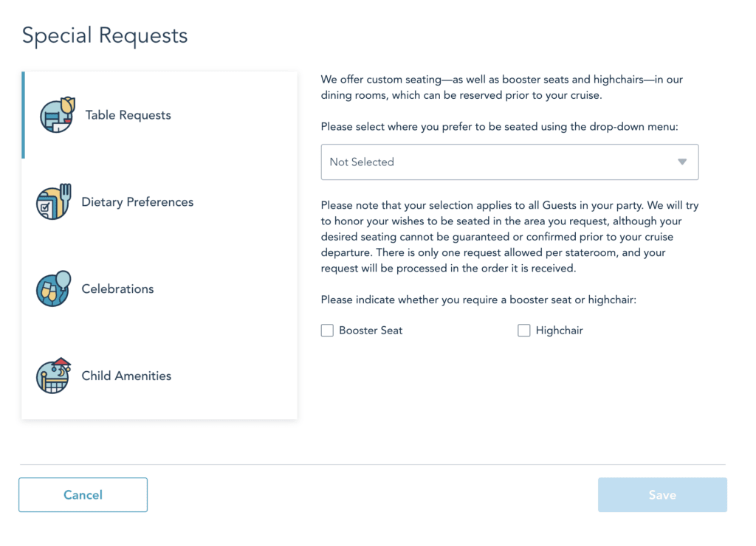Image resolution: width=756 pixels, height=546 pixels.
Task: Click the Booster Seat label text
Action: coord(371,331)
